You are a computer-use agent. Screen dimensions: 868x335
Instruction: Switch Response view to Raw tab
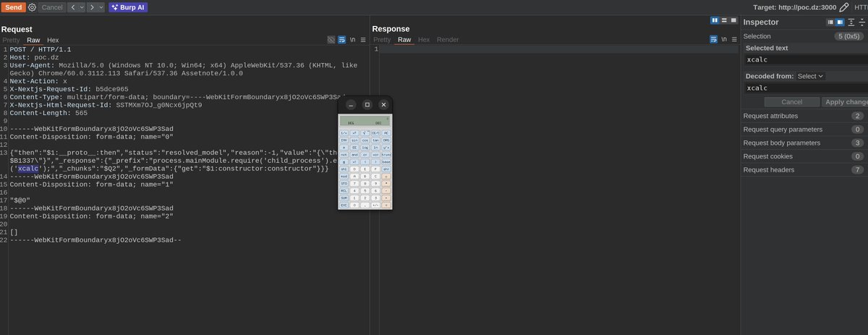tap(404, 40)
